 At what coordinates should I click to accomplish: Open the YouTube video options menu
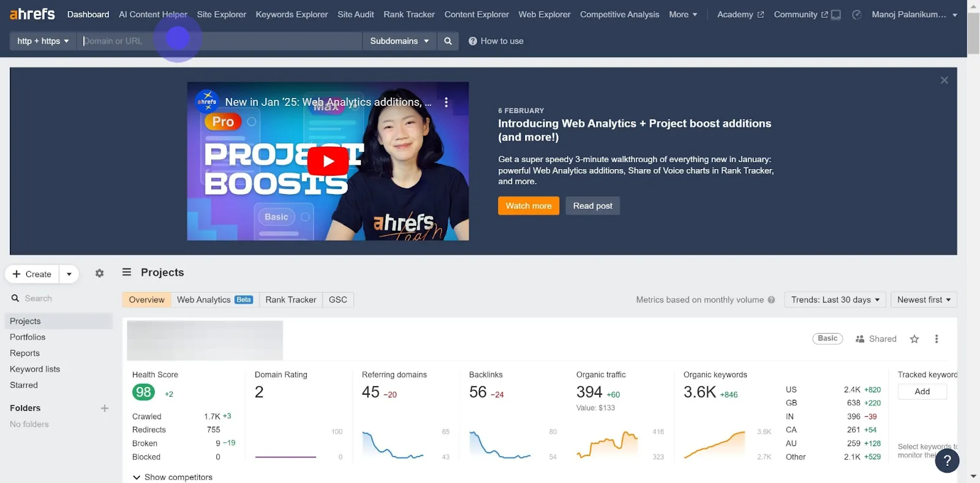pos(446,102)
